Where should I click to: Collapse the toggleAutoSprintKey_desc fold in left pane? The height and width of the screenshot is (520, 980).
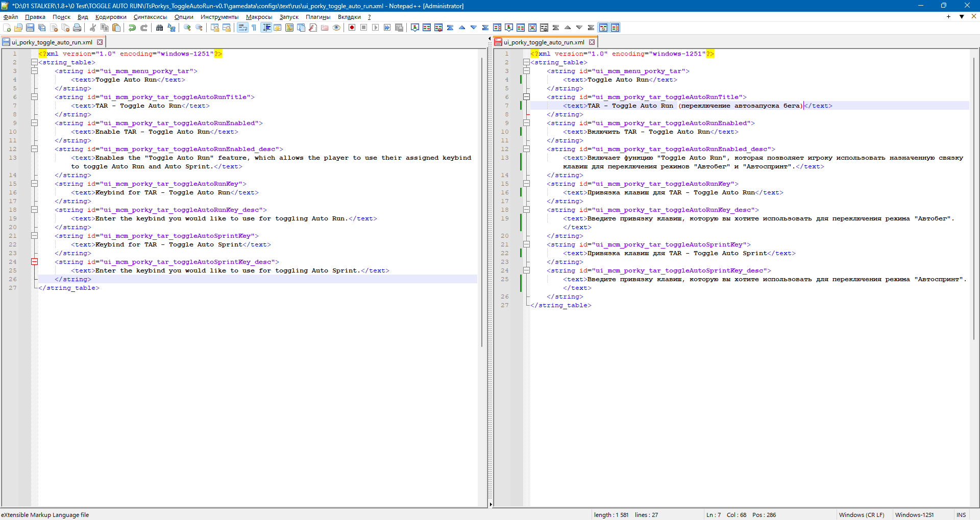(34, 262)
